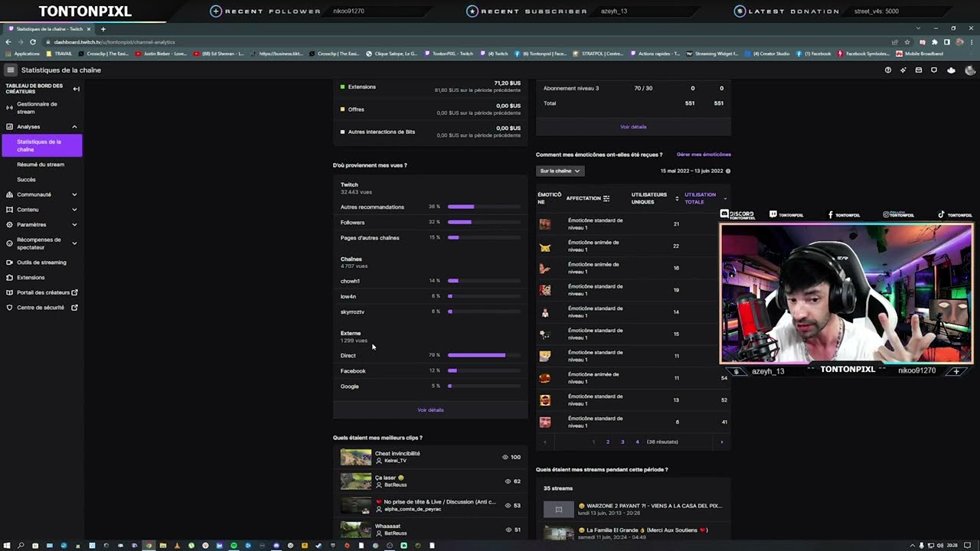Open the help icon in Twitch header
Screen dimensions: 980x551
(x=888, y=70)
